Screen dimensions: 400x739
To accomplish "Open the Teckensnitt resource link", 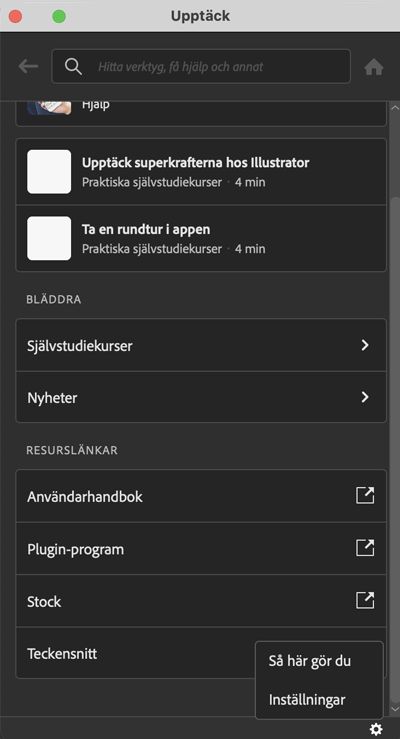I will (x=135, y=653).
